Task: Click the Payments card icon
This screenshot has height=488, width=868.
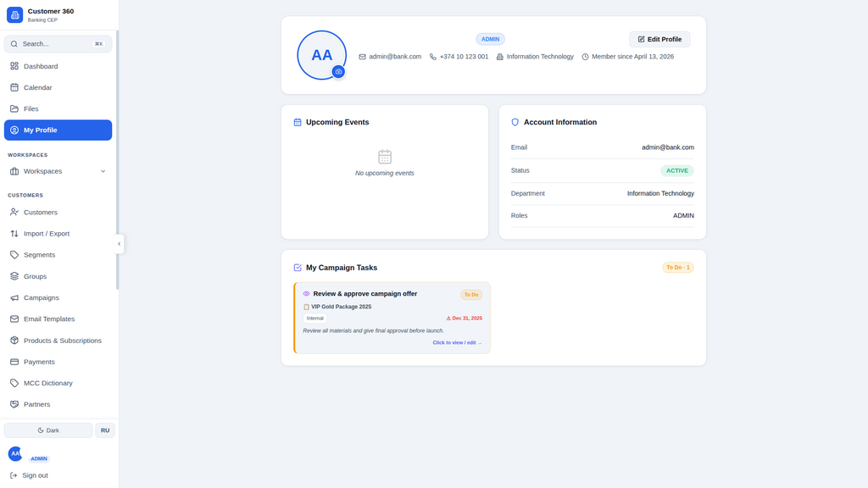Action: pyautogui.click(x=14, y=361)
